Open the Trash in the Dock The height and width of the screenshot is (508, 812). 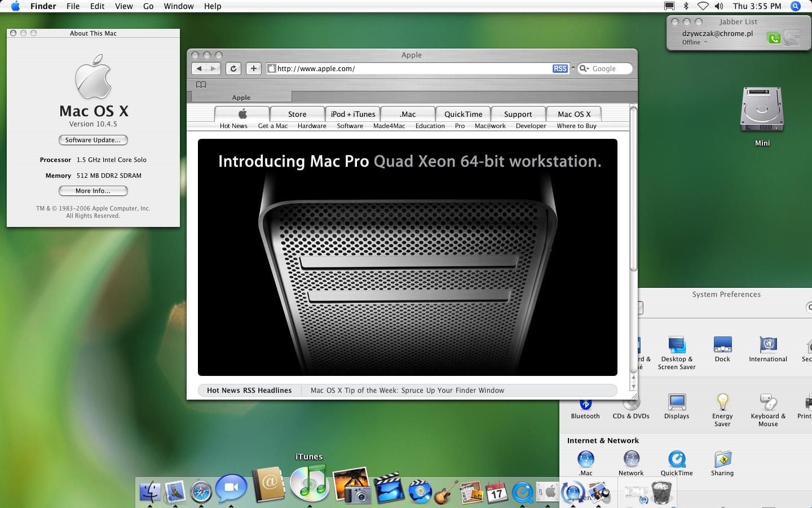point(661,492)
